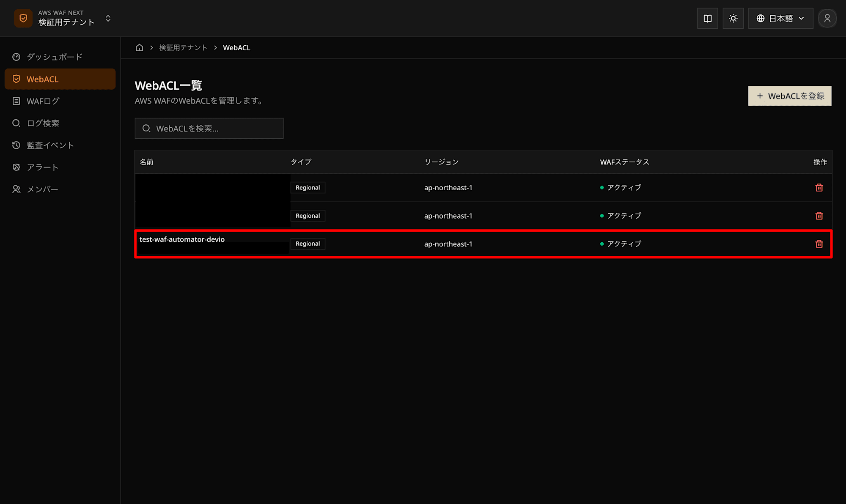Focus the WebACLを検索 search field
The height and width of the screenshot is (504, 846).
point(209,128)
